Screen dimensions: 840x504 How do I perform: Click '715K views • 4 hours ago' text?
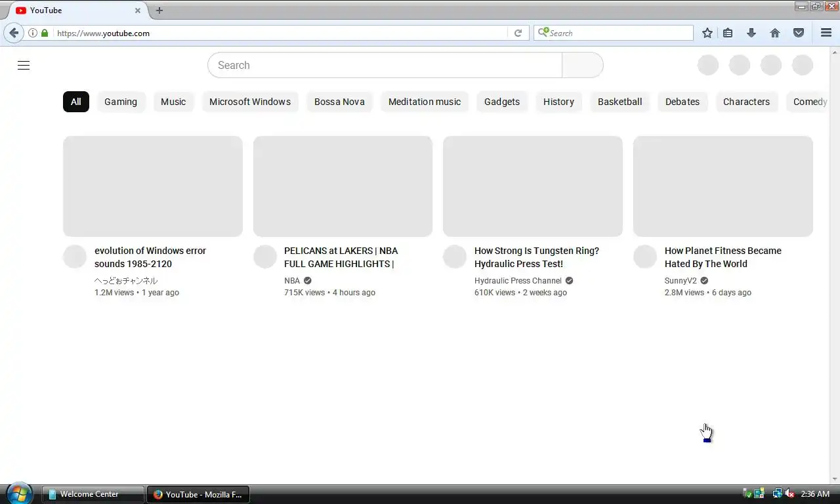329,293
